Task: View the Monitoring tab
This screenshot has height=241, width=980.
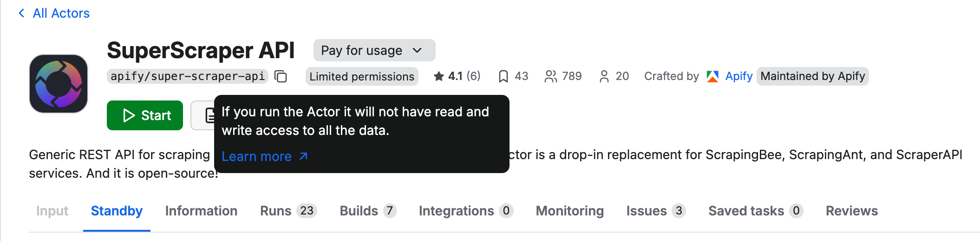Action: (x=569, y=211)
